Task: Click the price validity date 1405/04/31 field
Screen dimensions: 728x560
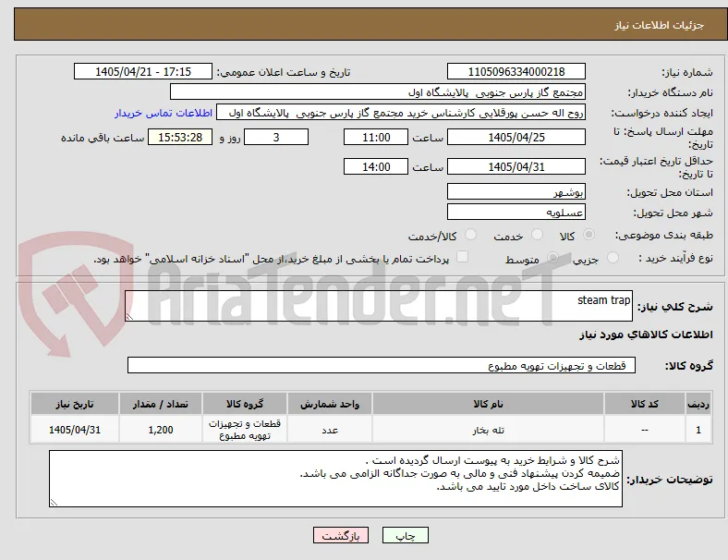Action: tap(516, 166)
